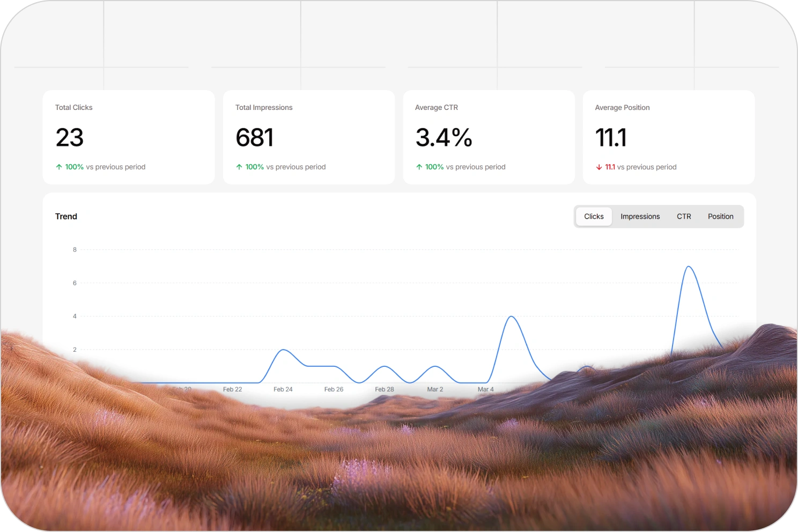The height and width of the screenshot is (532, 798).
Task: Switch to the Impressions tab
Action: (640, 216)
